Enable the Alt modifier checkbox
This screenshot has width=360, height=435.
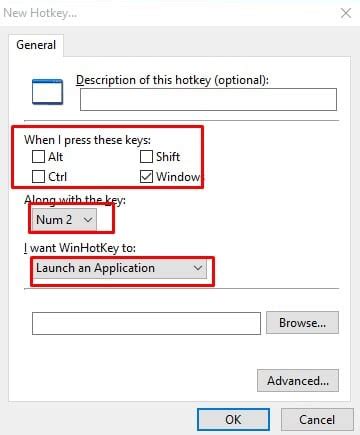[38, 156]
